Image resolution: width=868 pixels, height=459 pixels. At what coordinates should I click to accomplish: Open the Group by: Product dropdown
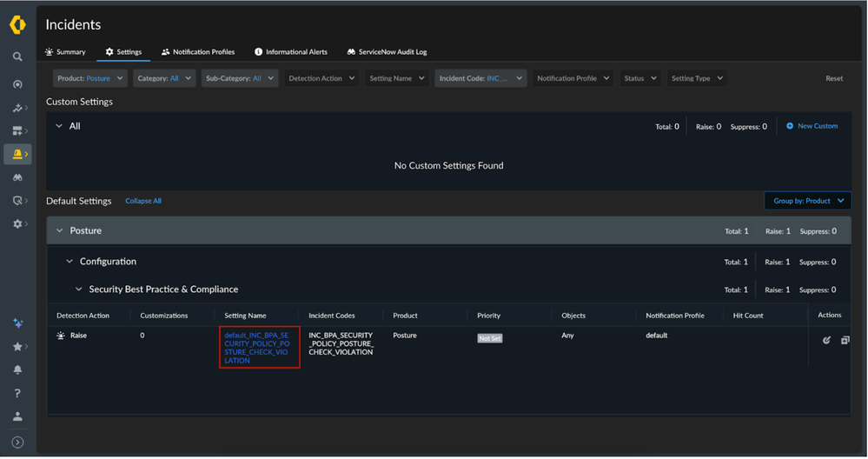point(807,201)
